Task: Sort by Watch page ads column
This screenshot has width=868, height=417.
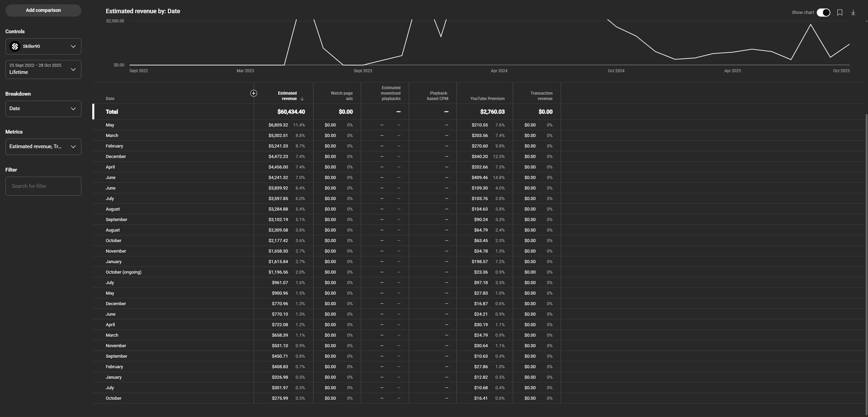Action: [x=342, y=96]
